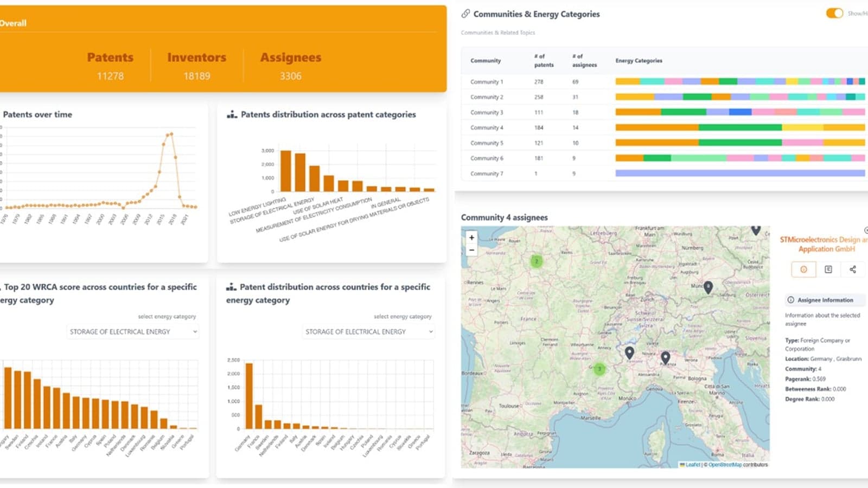Click the map zoom in plus button
This screenshot has width=868, height=488.
(x=471, y=237)
